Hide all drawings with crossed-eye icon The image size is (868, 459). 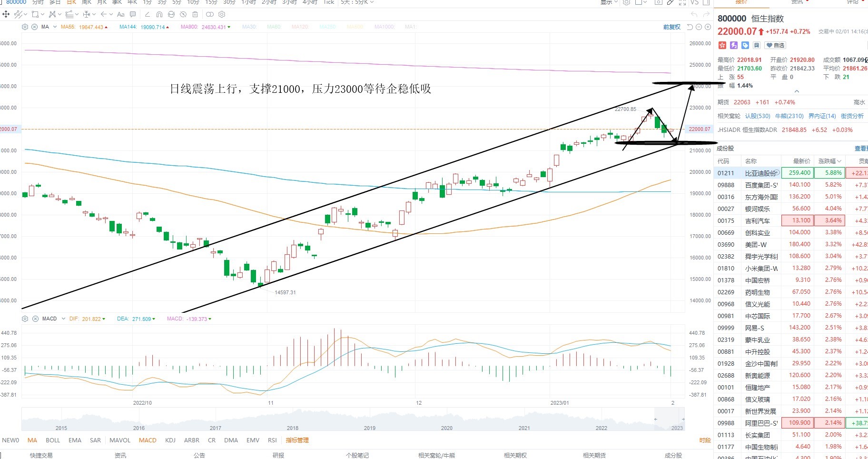(x=183, y=14)
